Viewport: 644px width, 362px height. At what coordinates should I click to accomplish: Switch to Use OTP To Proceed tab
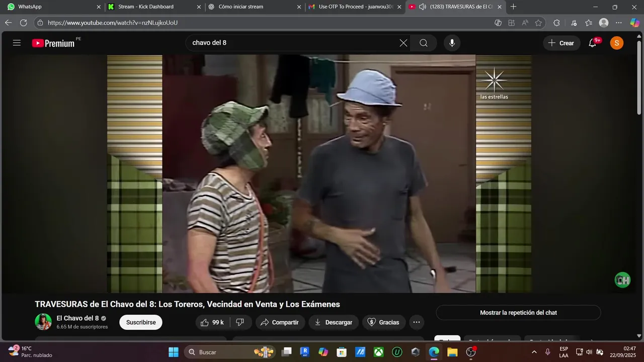(354, 7)
